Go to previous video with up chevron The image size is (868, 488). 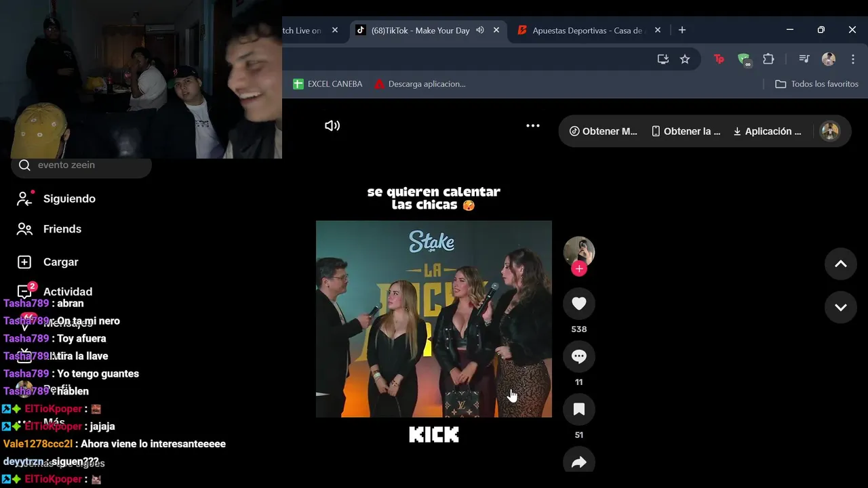pos(841,264)
